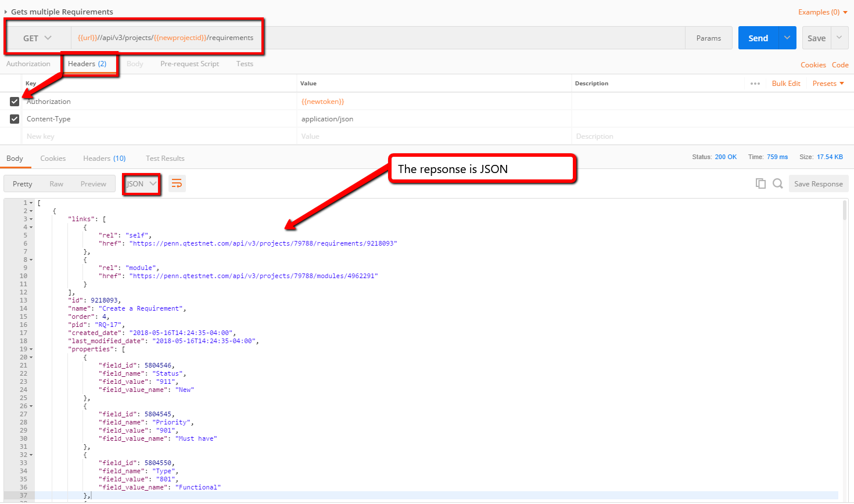Collapse line 1 fold arrow in JSON
Image resolution: width=854 pixels, height=504 pixels.
[31, 203]
